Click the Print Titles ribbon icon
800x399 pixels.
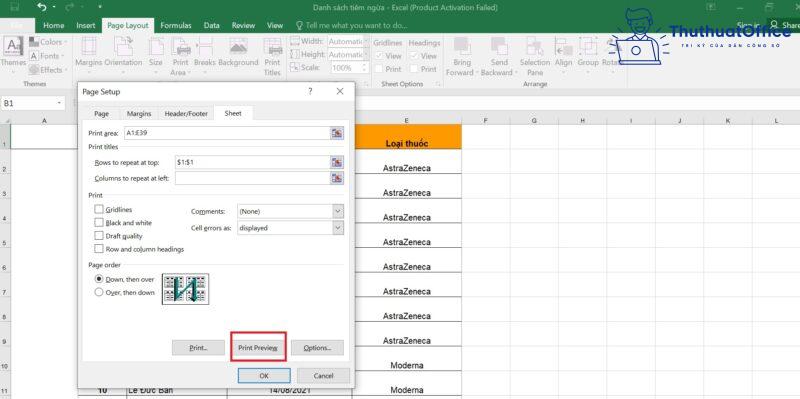[272, 47]
